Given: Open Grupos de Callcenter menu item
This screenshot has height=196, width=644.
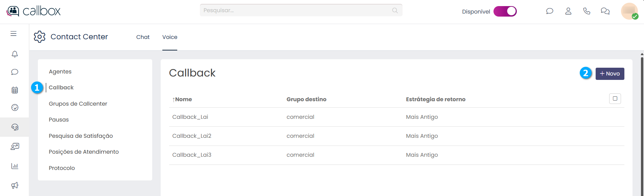Looking at the screenshot, I should [78, 104].
